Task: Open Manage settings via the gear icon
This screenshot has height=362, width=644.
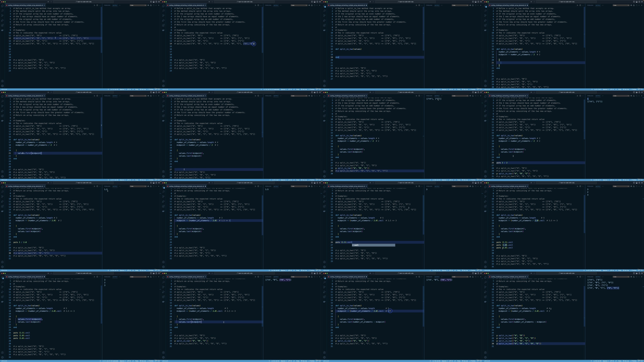Action: coord(2,85)
